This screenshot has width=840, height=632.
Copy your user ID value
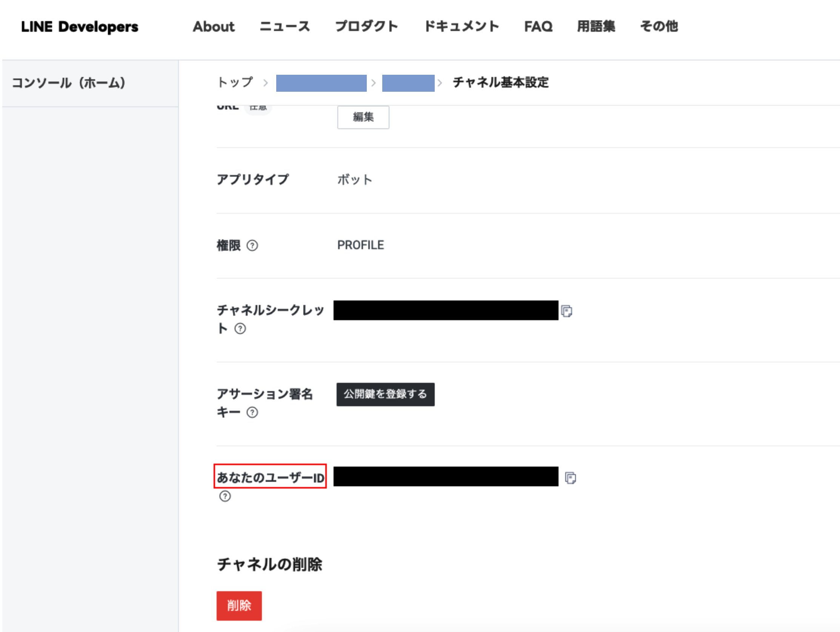click(x=570, y=478)
